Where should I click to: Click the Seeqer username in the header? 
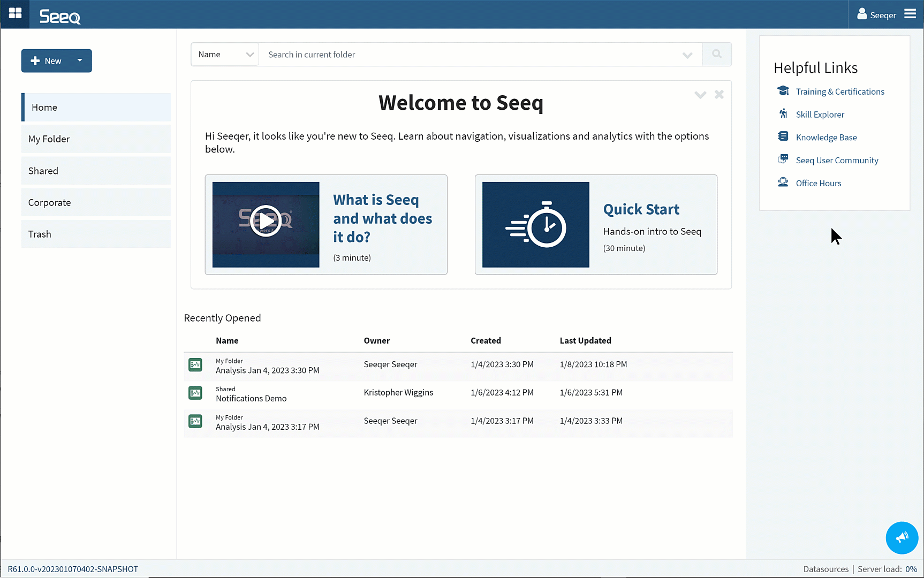point(883,16)
